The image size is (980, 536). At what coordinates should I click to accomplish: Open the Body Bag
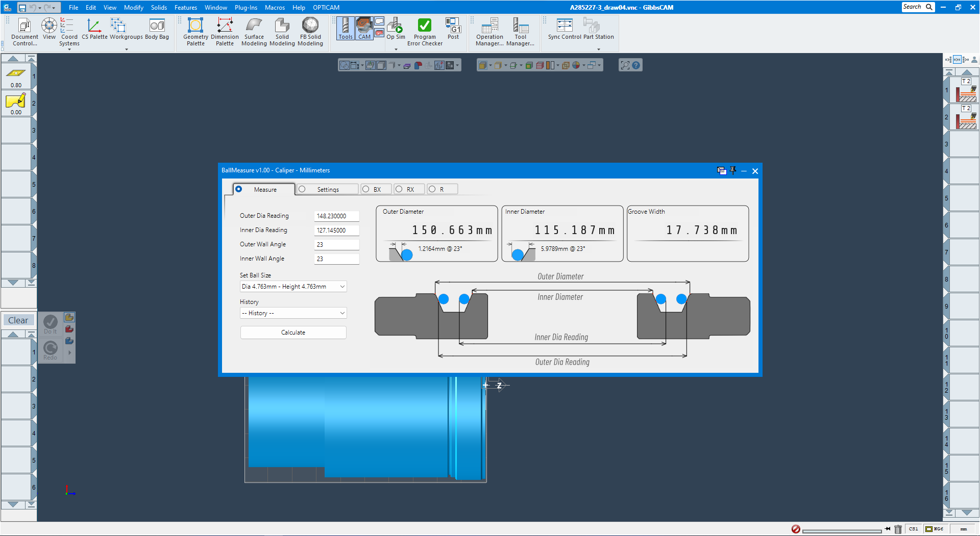(x=157, y=32)
